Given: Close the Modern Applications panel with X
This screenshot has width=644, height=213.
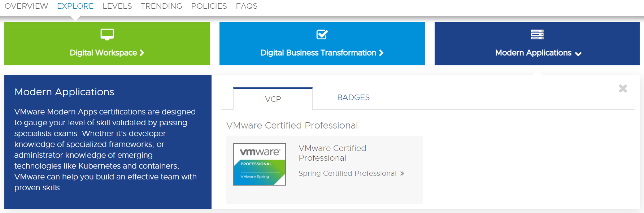Looking at the screenshot, I should [623, 88].
